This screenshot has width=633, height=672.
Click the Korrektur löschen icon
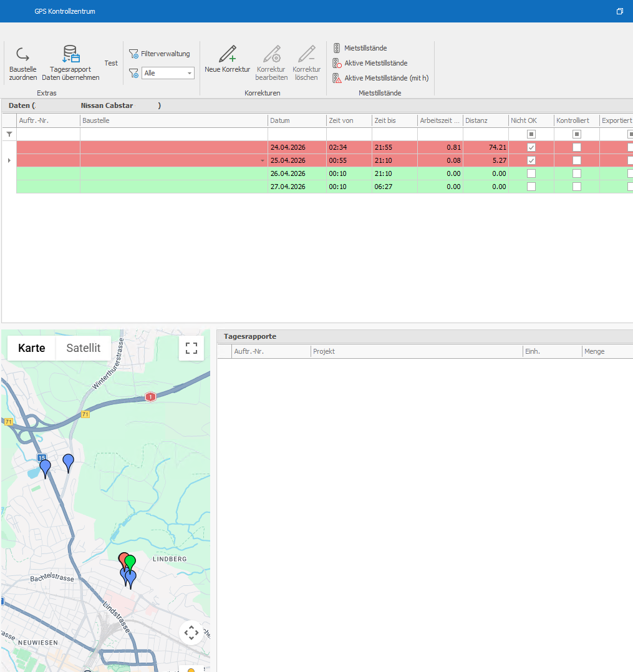[x=307, y=54]
